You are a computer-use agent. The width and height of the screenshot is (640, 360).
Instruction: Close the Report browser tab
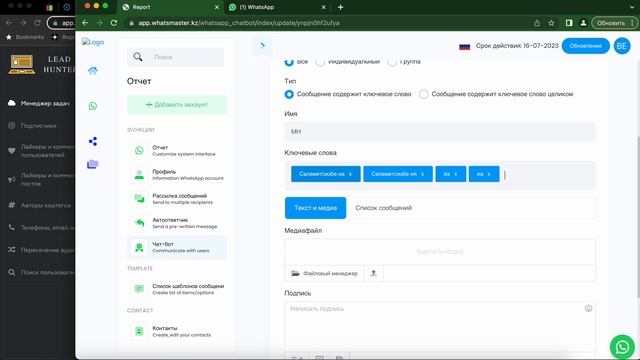click(217, 7)
